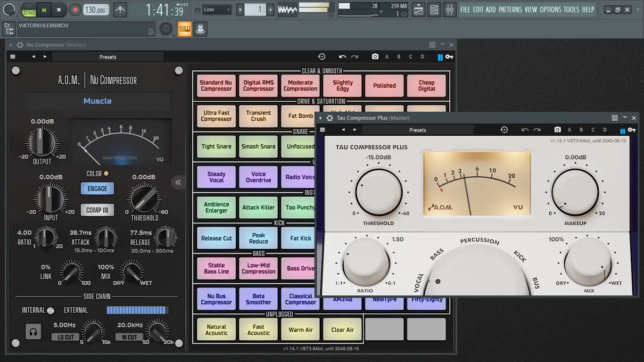644x362 pixels.
Task: Open the Channel rack from the toolbar
Action: point(434,9)
